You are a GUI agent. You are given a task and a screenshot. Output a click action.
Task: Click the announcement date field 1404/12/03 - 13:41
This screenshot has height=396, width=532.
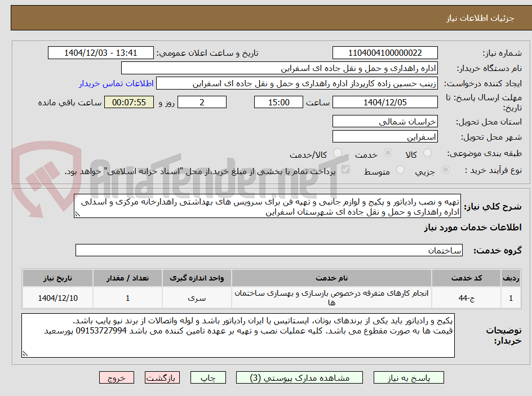coord(101,53)
